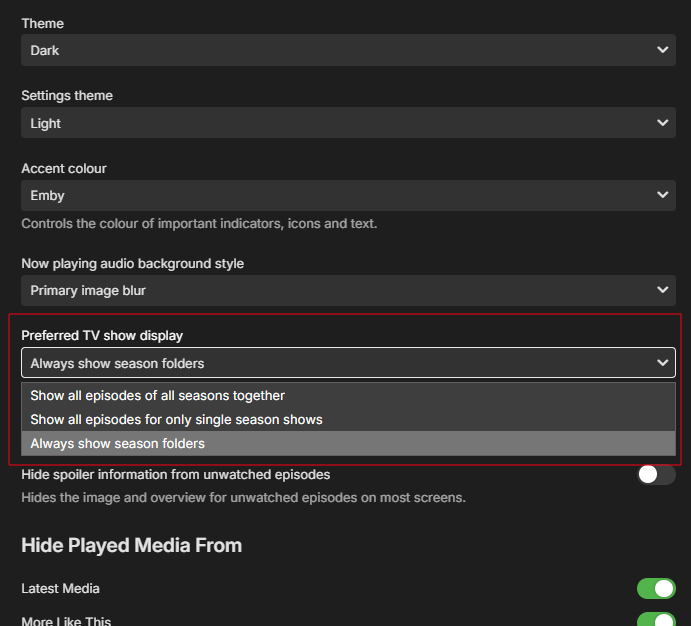Click the "Preferred TV show display" label
691x626 pixels.
tap(102, 336)
